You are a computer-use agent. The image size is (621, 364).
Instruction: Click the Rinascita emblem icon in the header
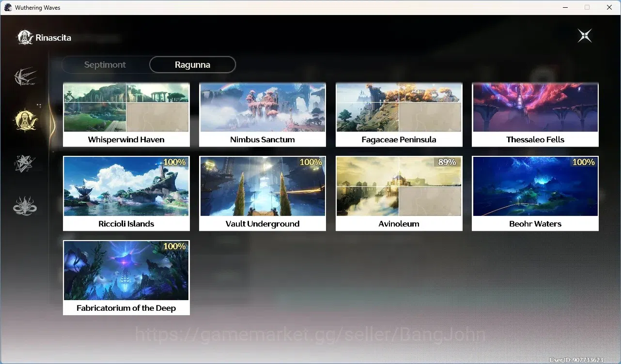coord(25,37)
